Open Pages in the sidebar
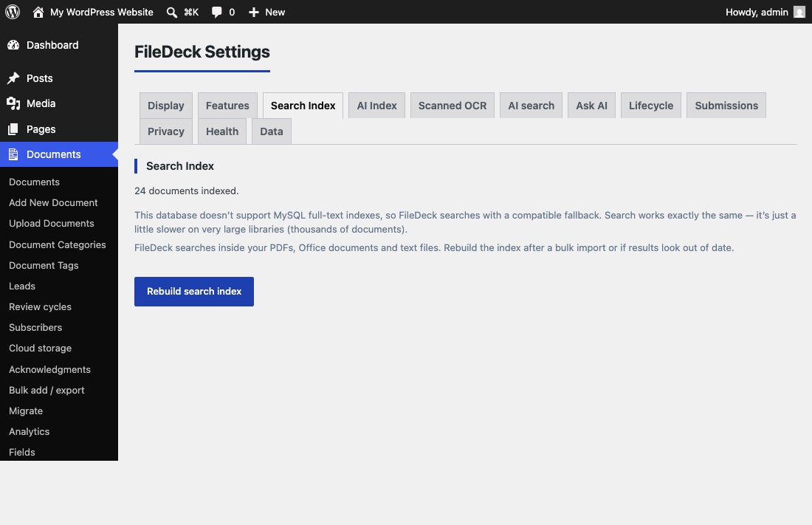Screen dimensions: 812x525 pos(59,129)
